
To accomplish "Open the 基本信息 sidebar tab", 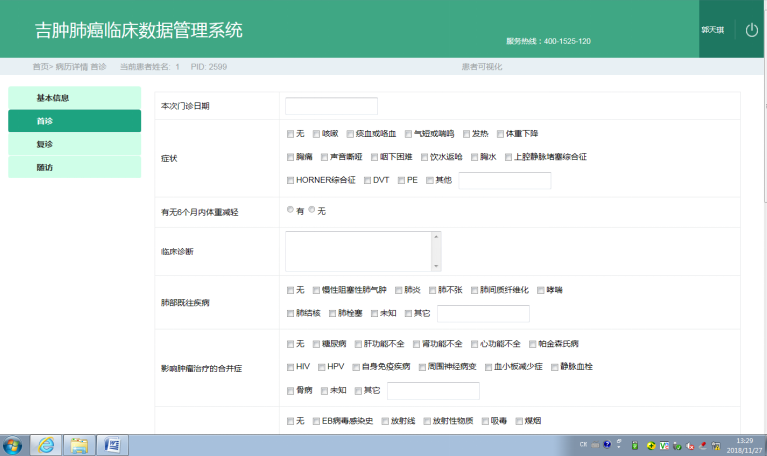I will [74, 98].
